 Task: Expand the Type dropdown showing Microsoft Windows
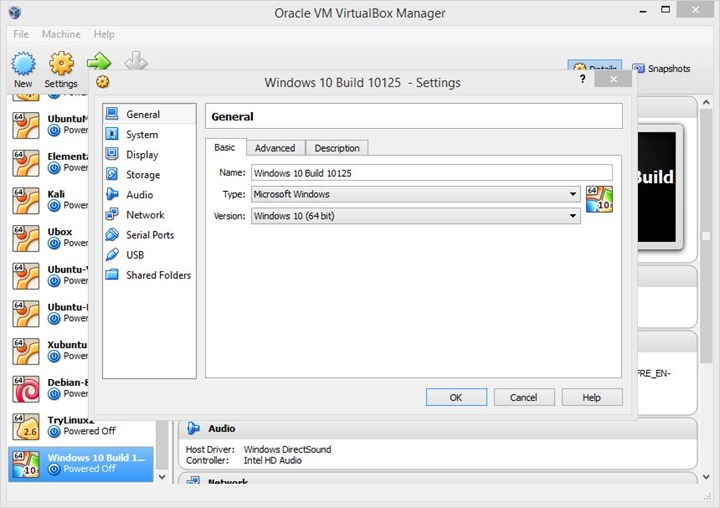[416, 194]
